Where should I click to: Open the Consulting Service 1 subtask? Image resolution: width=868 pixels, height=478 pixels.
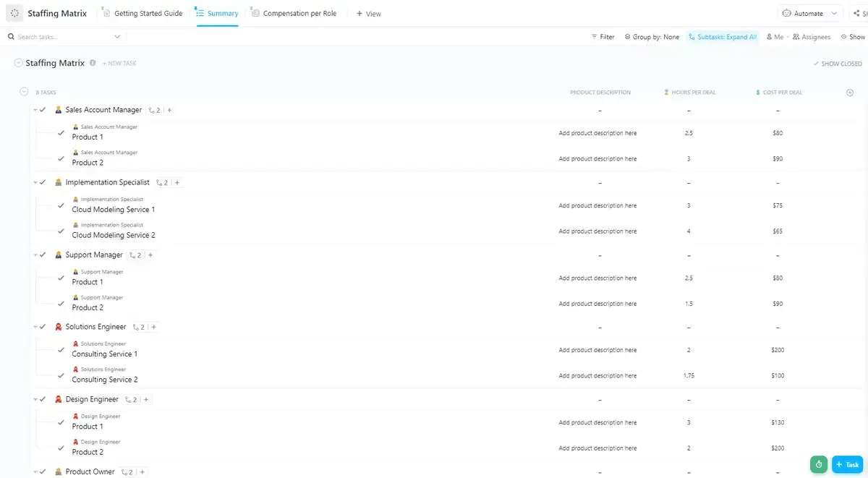pos(105,354)
